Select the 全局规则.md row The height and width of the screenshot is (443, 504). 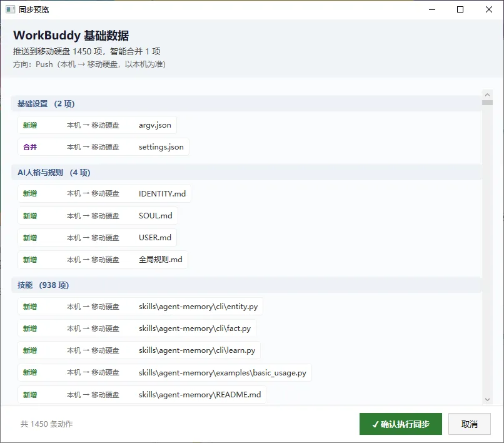[x=103, y=260]
